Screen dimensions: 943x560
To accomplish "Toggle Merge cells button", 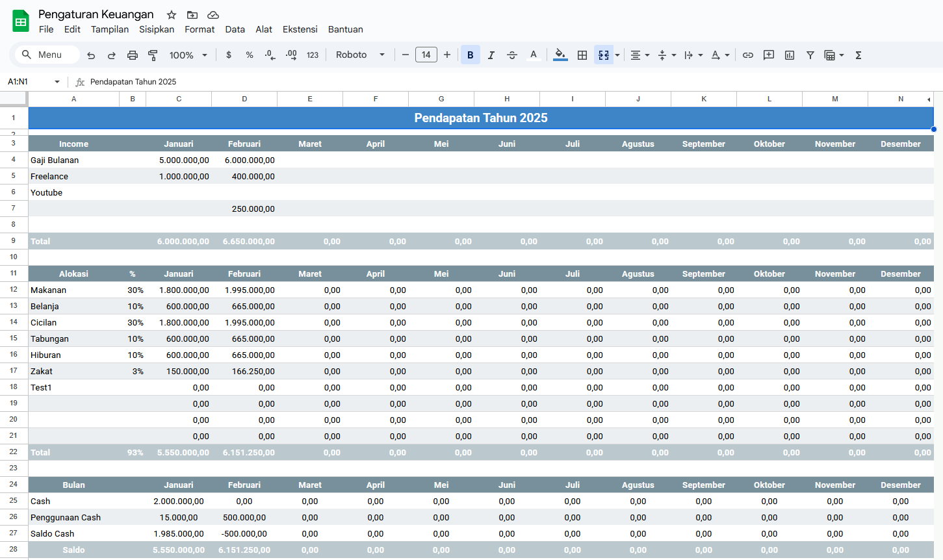I will coord(604,55).
